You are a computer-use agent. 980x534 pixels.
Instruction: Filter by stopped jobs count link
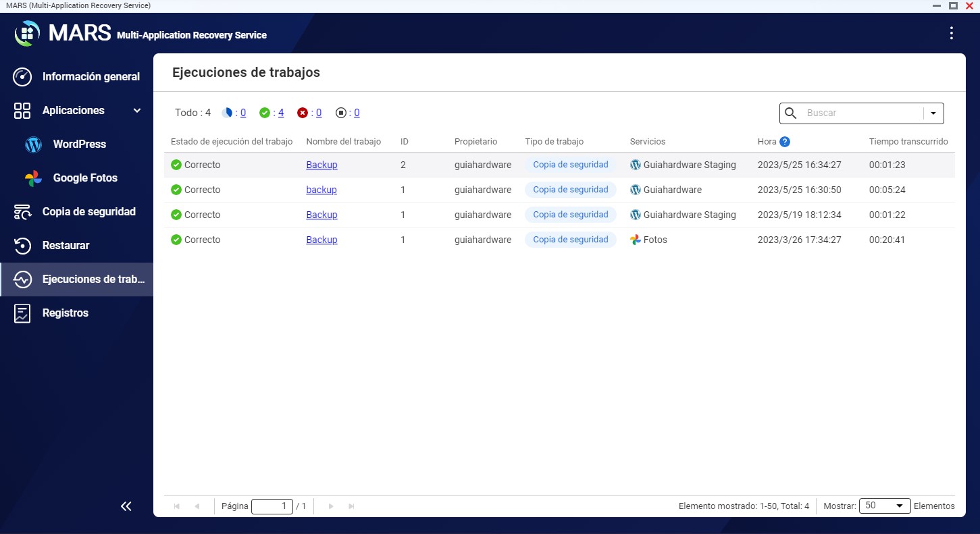tap(357, 113)
